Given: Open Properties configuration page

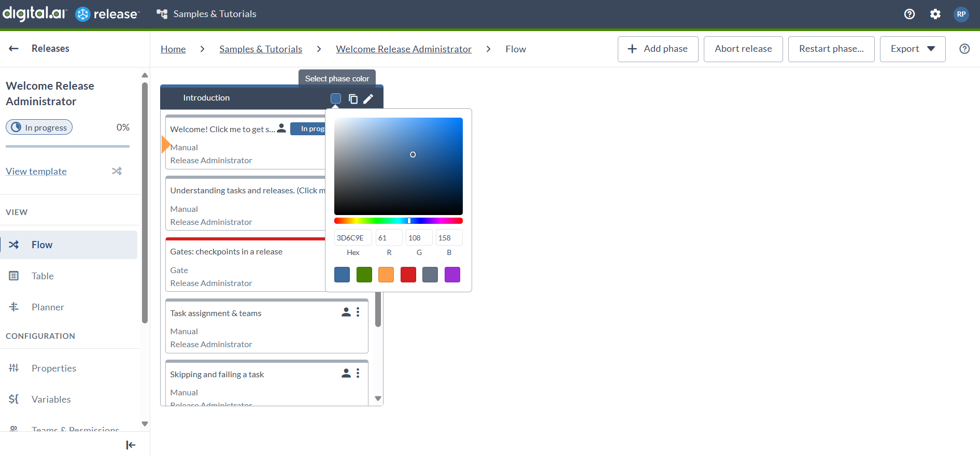Looking at the screenshot, I should pos(53,368).
